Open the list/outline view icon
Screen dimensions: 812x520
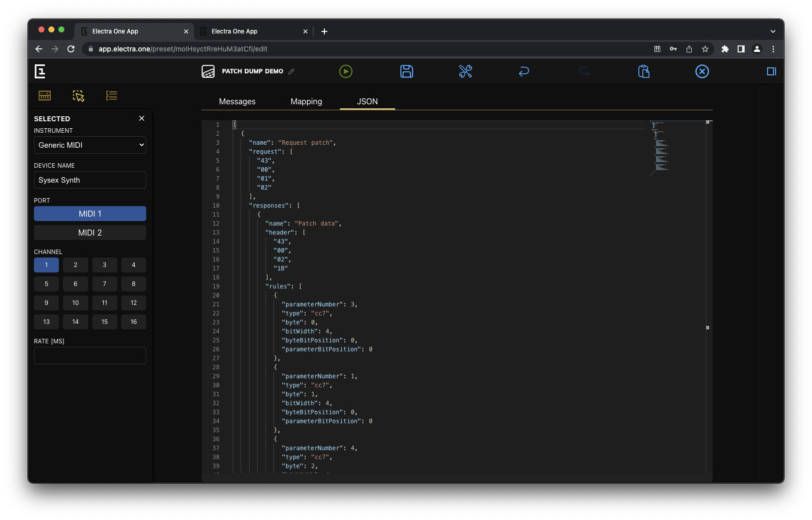(x=111, y=95)
